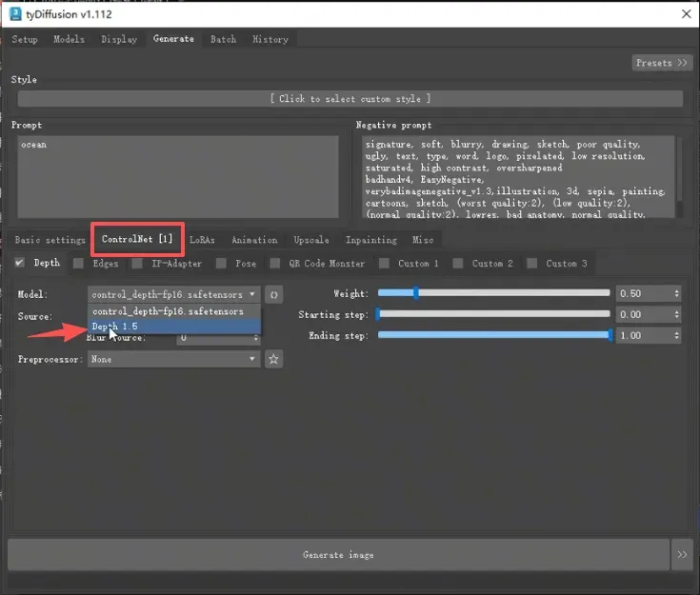
Task: Open the LoRAs tab
Action: (x=202, y=240)
